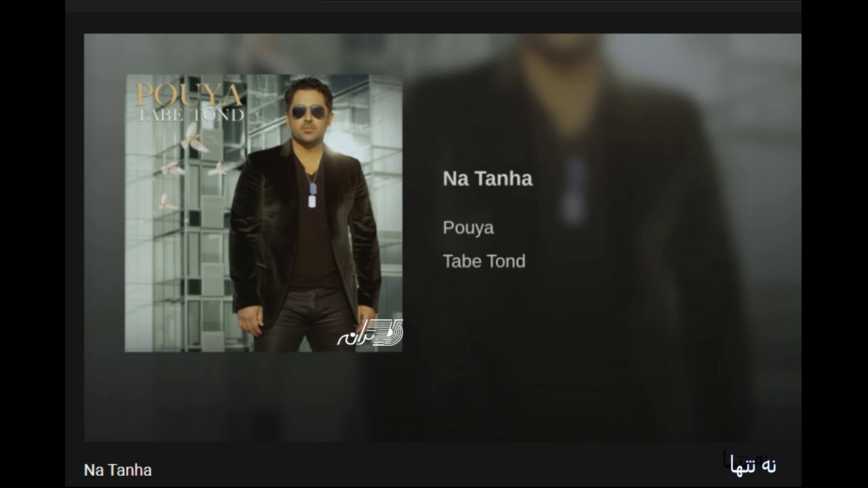868x488 pixels.
Task: Click the black strip right of video
Action: coord(835,244)
